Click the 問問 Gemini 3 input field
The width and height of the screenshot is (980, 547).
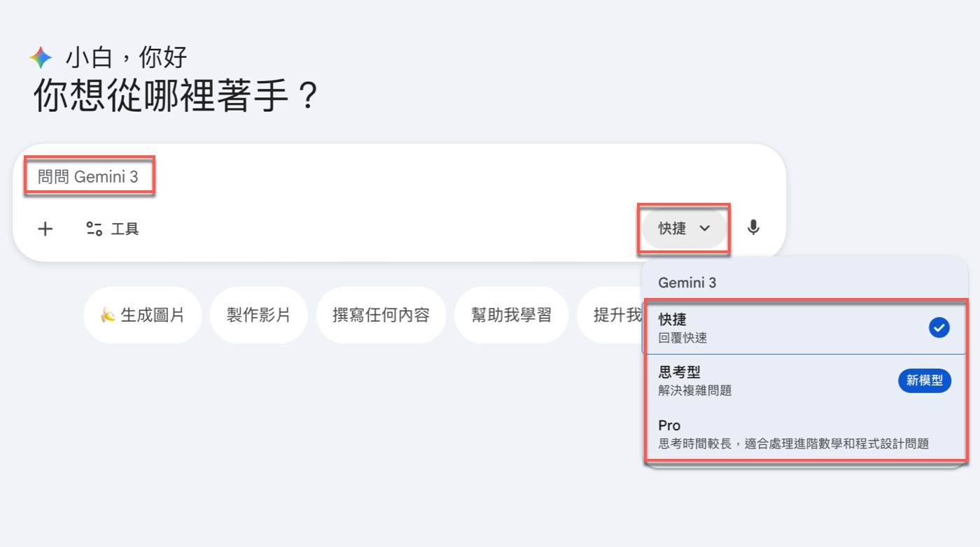pos(90,176)
